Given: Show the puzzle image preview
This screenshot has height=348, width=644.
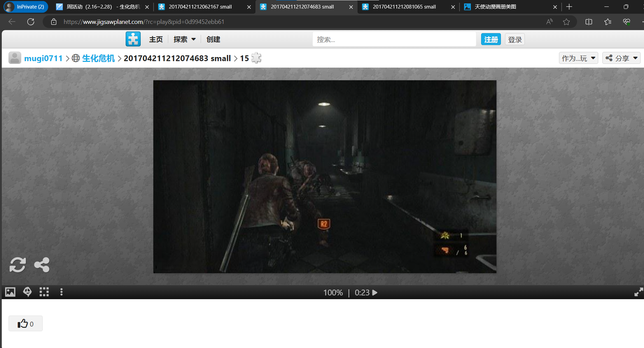Looking at the screenshot, I should pos(10,292).
